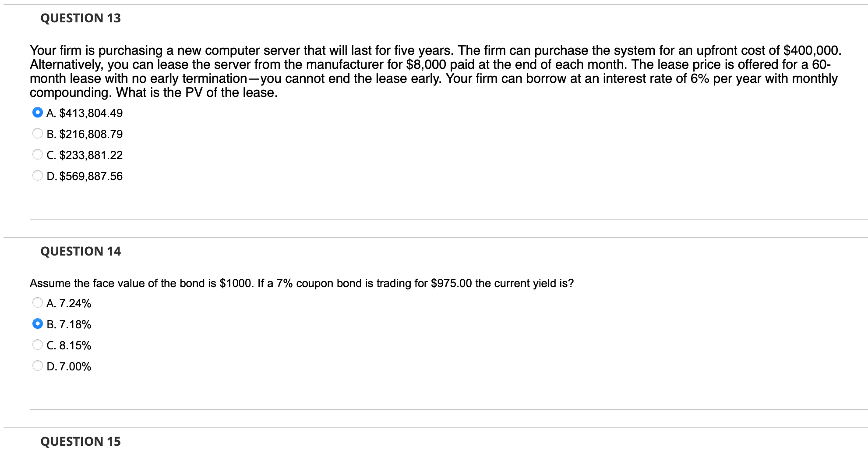Screen dimensions: 868x462
Task: Choose option C 8.15% in Question 14
Action: point(37,345)
